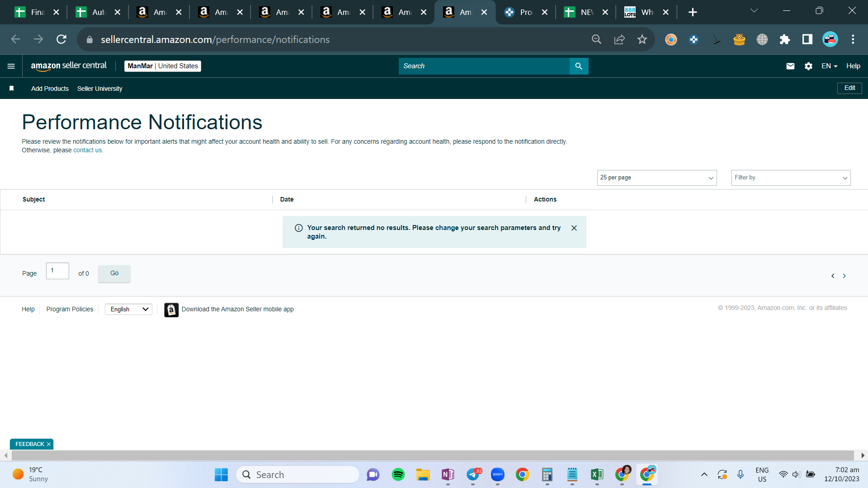Click the Actions column header

point(545,199)
